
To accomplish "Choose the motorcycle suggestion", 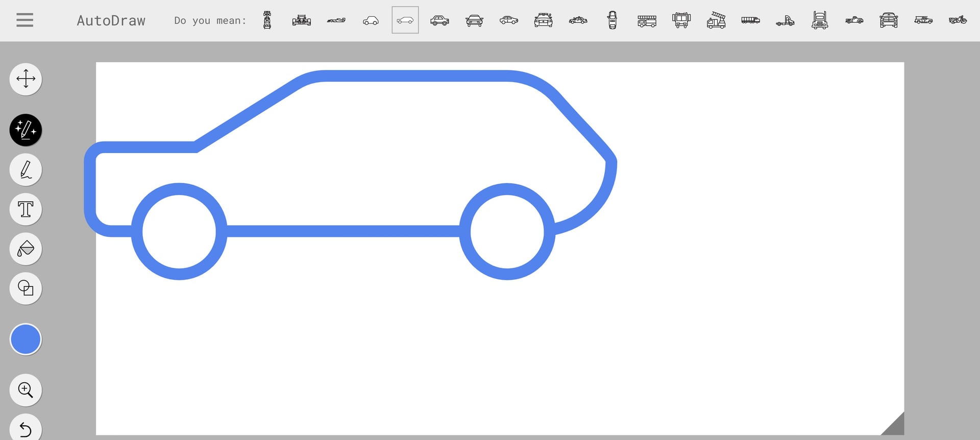I will [x=958, y=20].
